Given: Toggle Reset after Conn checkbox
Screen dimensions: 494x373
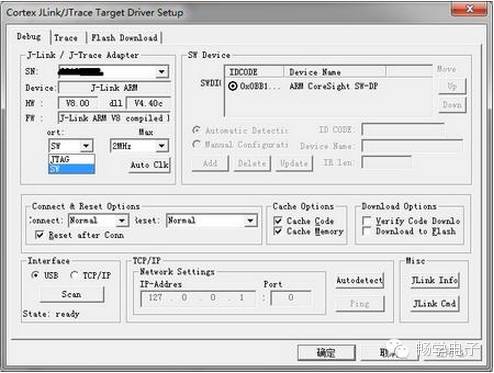Looking at the screenshot, I should pyautogui.click(x=39, y=235).
